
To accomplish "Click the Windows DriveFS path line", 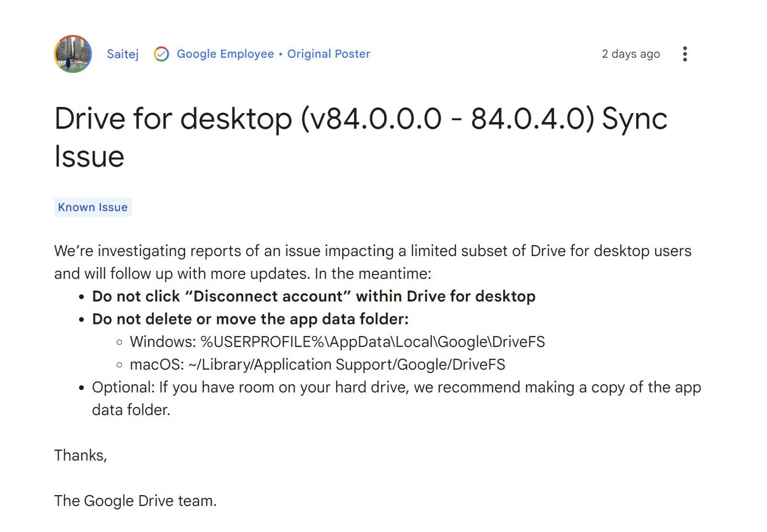I will click(337, 342).
